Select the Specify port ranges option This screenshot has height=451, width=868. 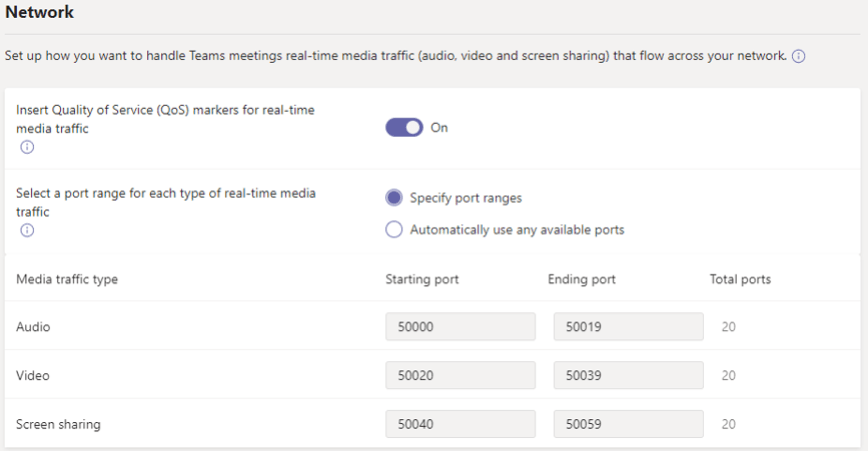[394, 198]
